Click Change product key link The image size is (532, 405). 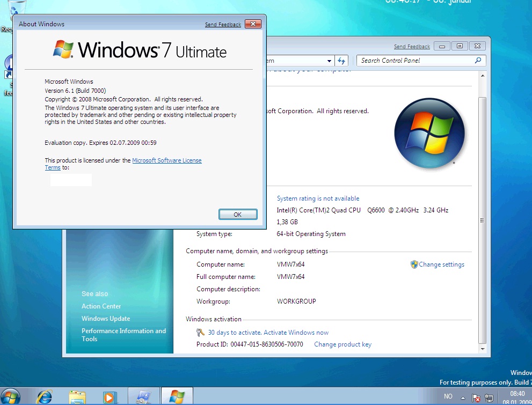coord(342,344)
